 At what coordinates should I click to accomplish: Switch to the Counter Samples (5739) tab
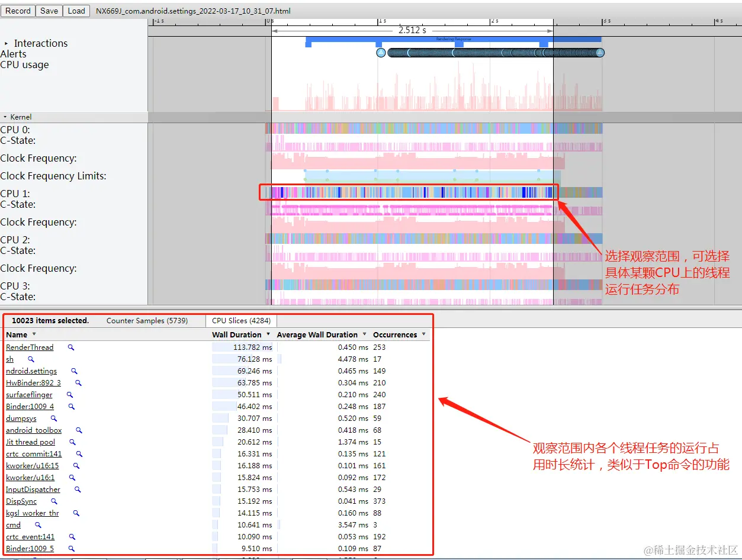(x=147, y=321)
